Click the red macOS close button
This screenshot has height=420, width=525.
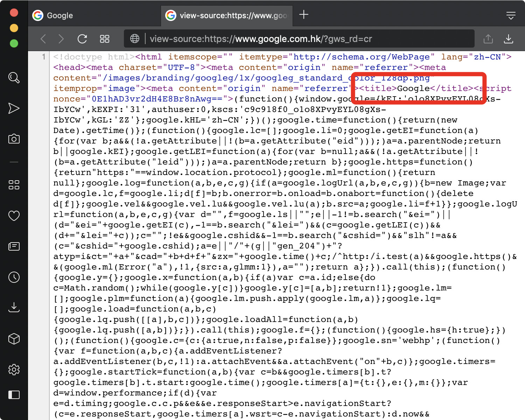[14, 13]
